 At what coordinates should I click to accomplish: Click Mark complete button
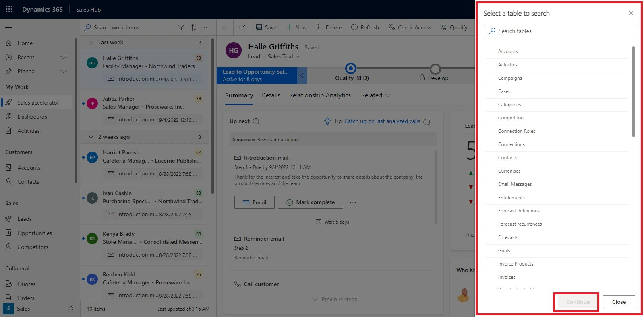click(x=311, y=202)
